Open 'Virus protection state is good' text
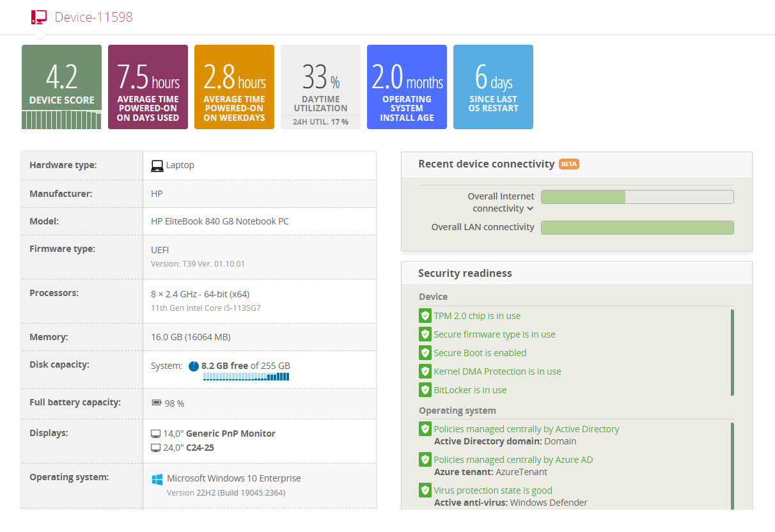The width and height of the screenshot is (775, 532). [493, 490]
